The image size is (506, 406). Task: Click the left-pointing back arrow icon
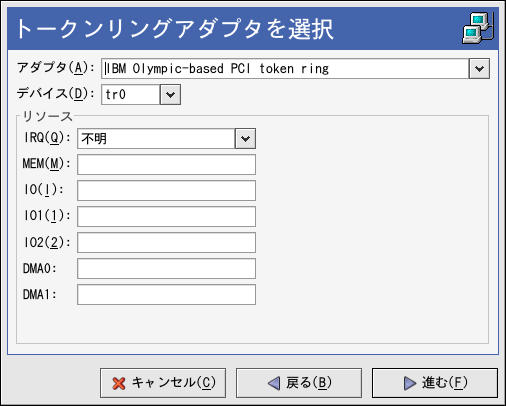(x=274, y=383)
